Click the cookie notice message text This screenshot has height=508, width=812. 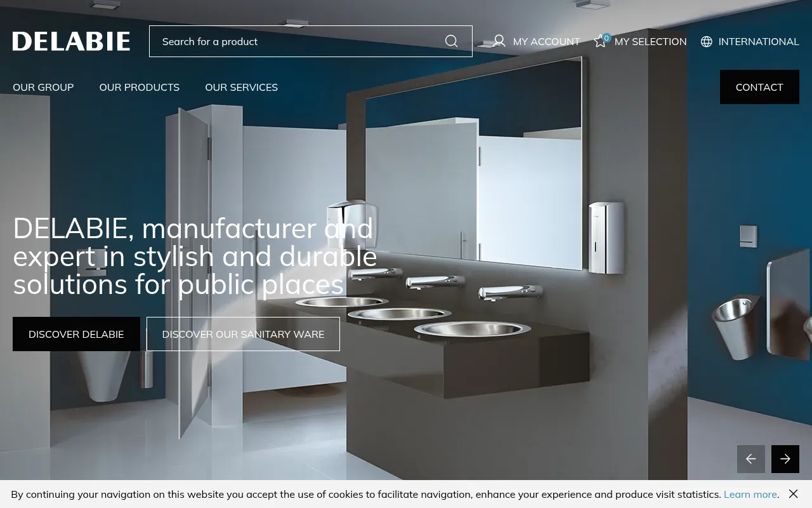(366, 494)
